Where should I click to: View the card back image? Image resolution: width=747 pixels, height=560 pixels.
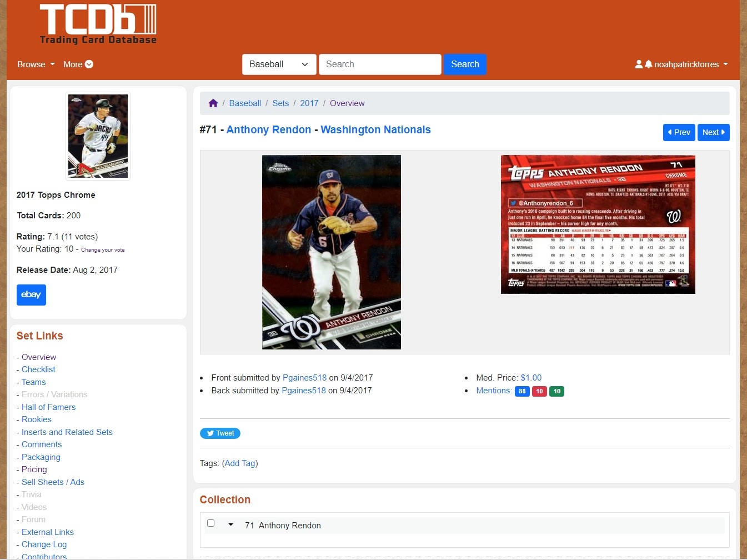point(598,224)
